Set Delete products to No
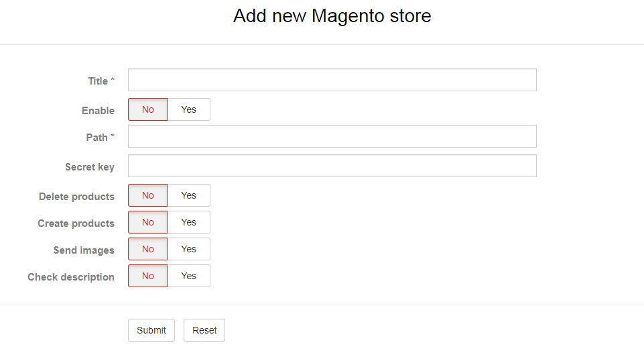This screenshot has height=355, width=644. [148, 195]
